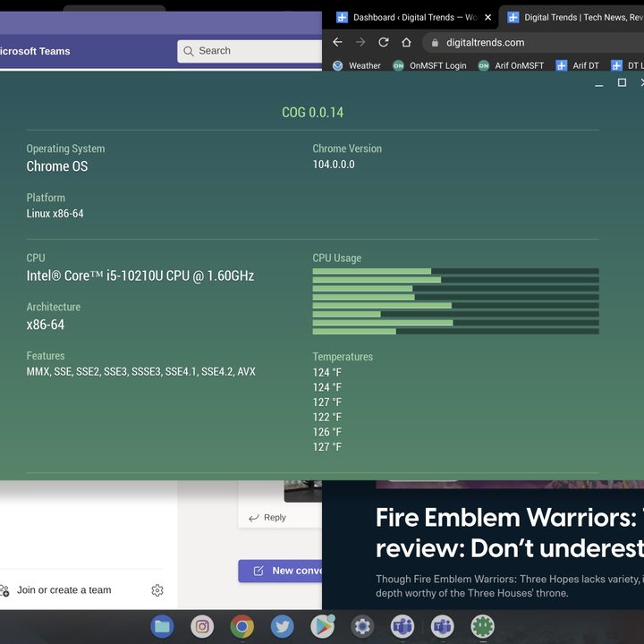
Task: Select the Intel Core i5-10210U CPU name
Action: [140, 275]
